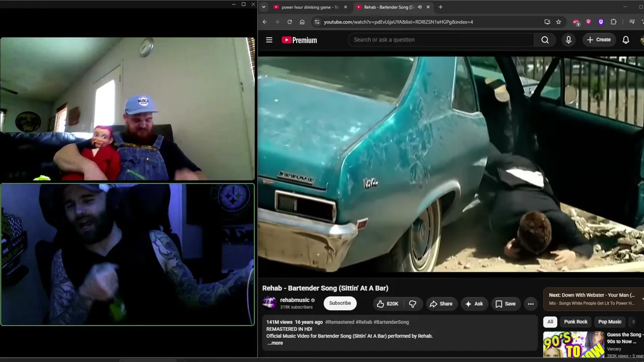The width and height of the screenshot is (644, 362).
Task: Open the browser Extensions puzzle menu
Action: tap(613, 22)
